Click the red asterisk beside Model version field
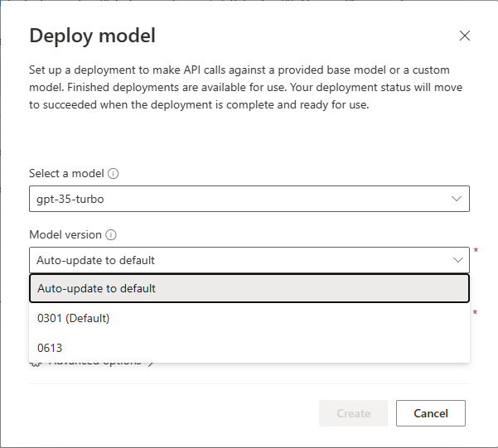This screenshot has width=498, height=448. click(476, 251)
